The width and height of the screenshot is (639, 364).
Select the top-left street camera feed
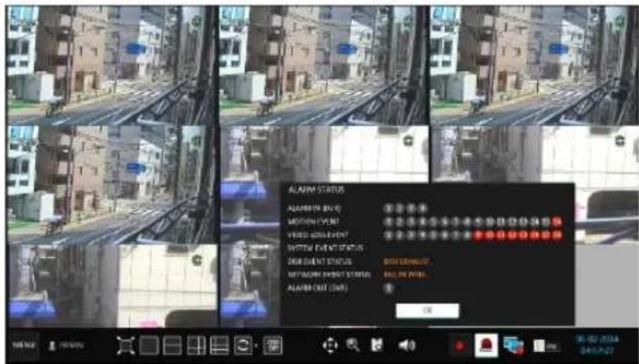111,65
